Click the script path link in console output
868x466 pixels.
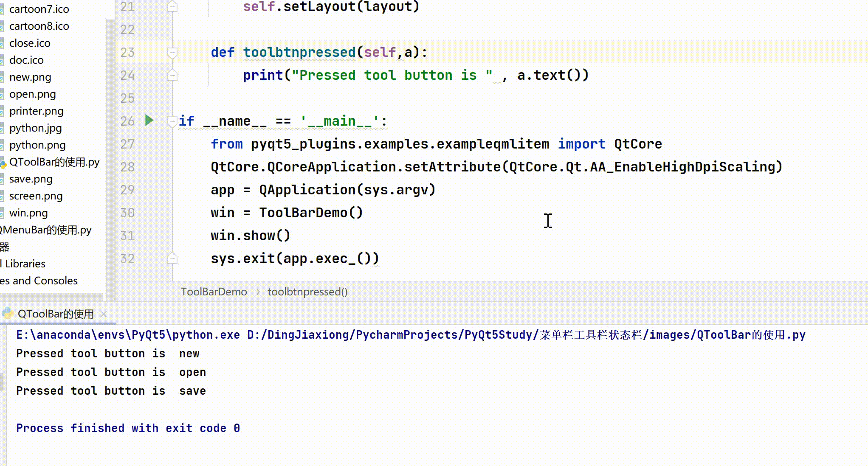[526, 335]
